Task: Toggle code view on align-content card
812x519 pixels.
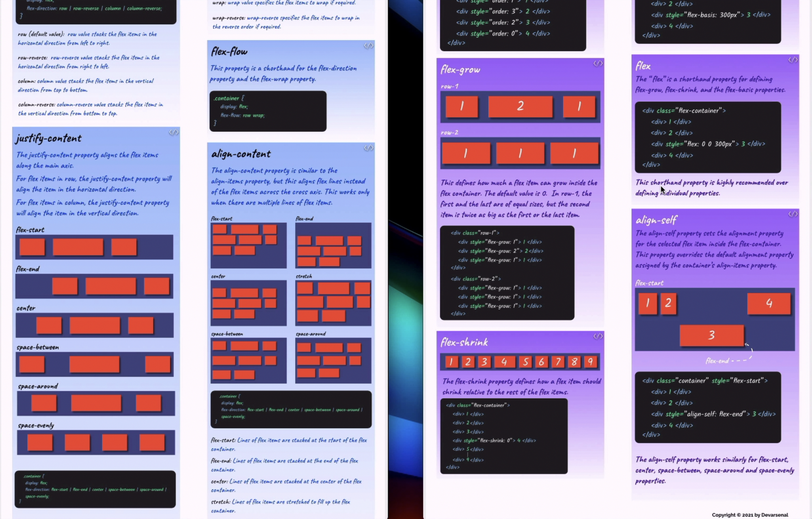Action: click(368, 148)
